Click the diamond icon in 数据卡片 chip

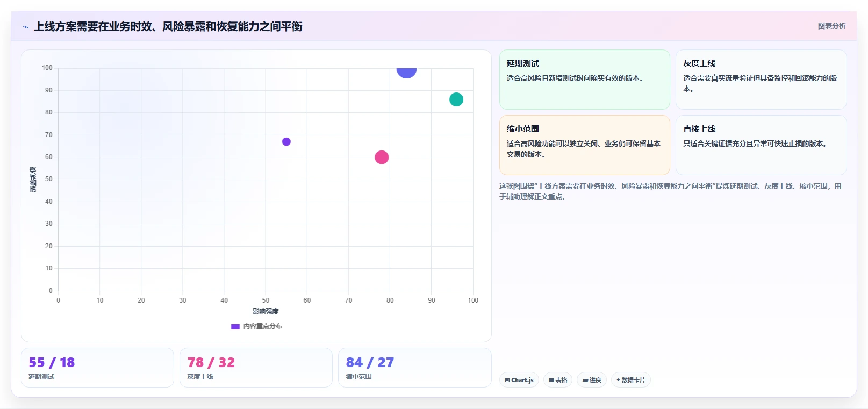618,380
